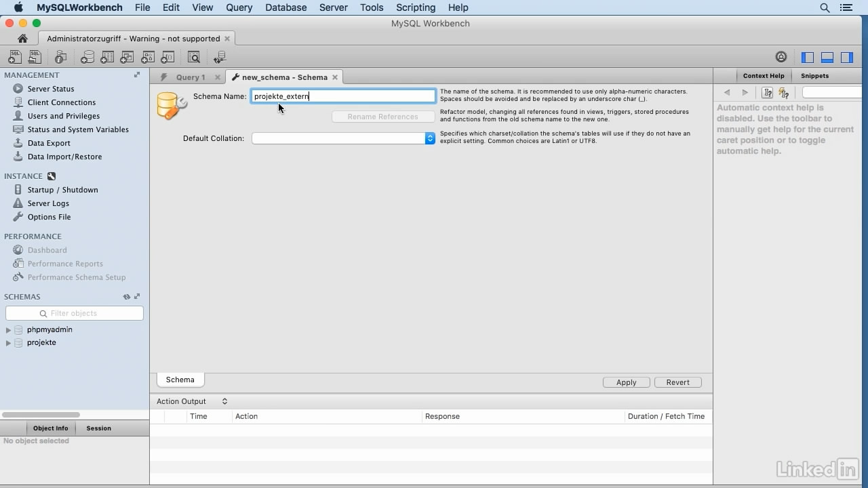Create a new SQL tab icon
868x488 pixels.
click(x=14, y=58)
